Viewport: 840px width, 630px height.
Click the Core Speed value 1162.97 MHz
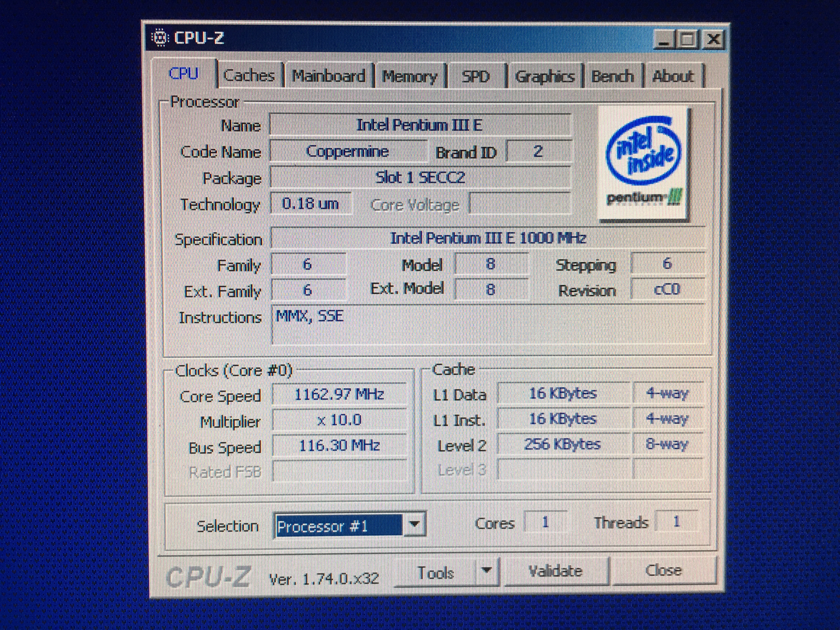tap(339, 394)
